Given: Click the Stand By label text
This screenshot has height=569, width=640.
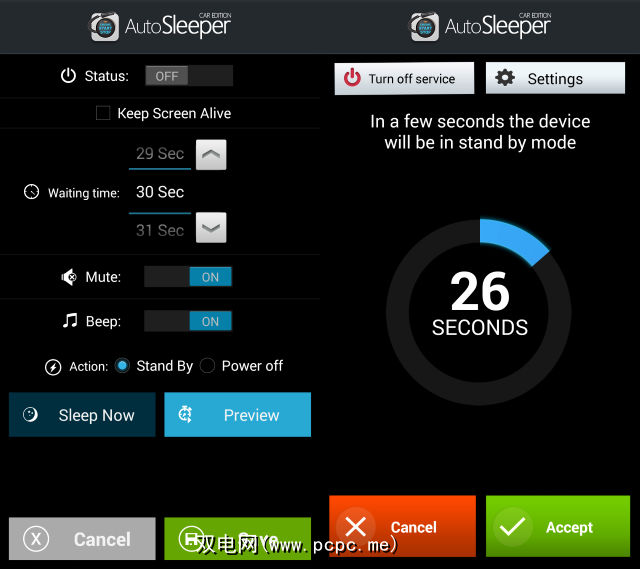Looking at the screenshot, I should coord(164,366).
